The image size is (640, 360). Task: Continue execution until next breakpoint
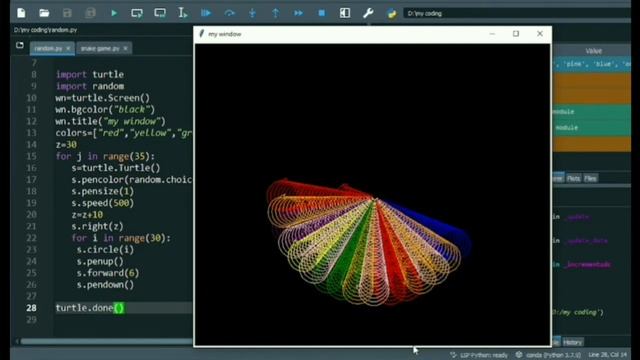coord(298,13)
